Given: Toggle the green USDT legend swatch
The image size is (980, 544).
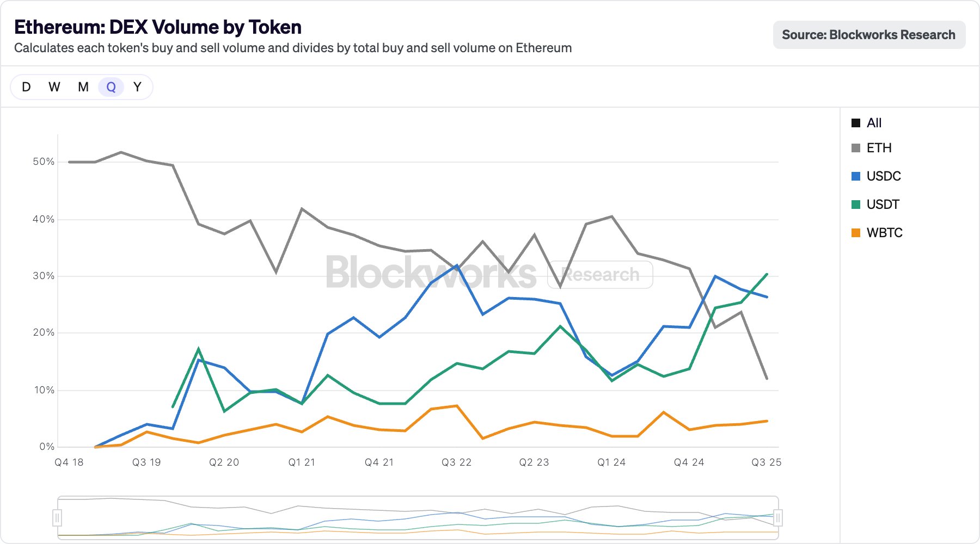Looking at the screenshot, I should [856, 205].
